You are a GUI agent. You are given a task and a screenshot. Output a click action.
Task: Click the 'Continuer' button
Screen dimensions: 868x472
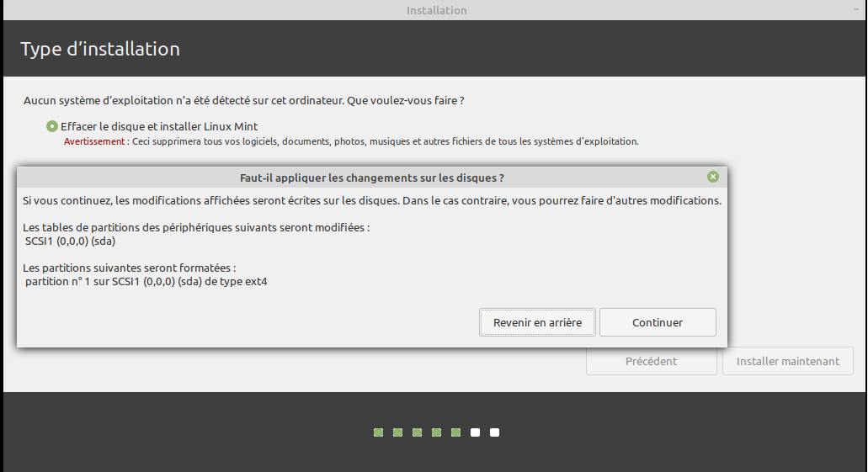point(657,322)
